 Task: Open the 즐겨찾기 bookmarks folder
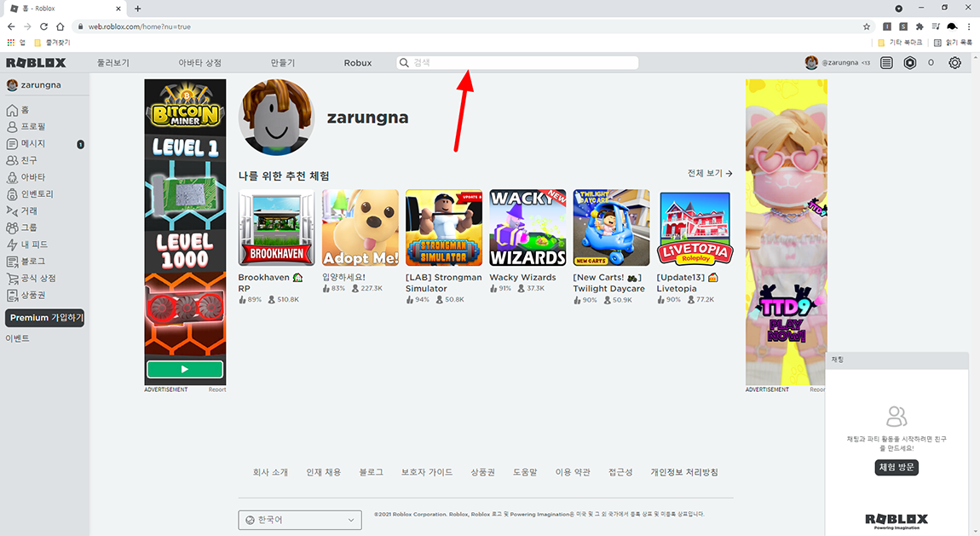52,43
